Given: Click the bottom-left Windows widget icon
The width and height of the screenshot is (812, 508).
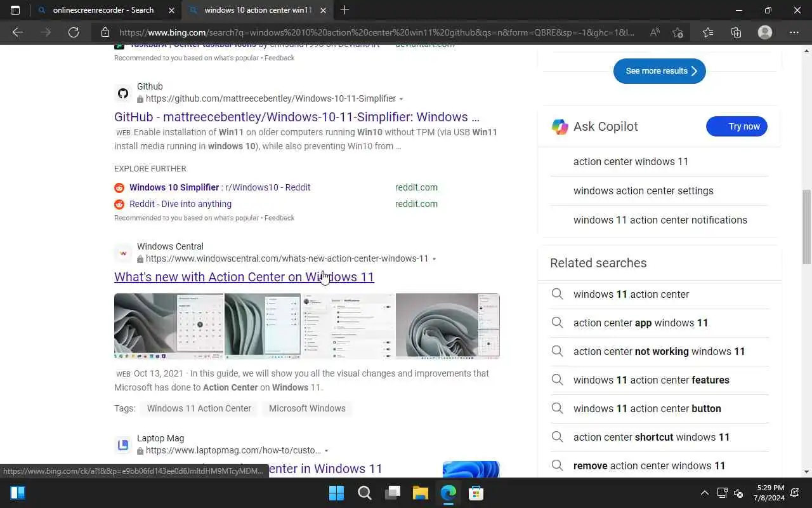Looking at the screenshot, I should click(18, 493).
